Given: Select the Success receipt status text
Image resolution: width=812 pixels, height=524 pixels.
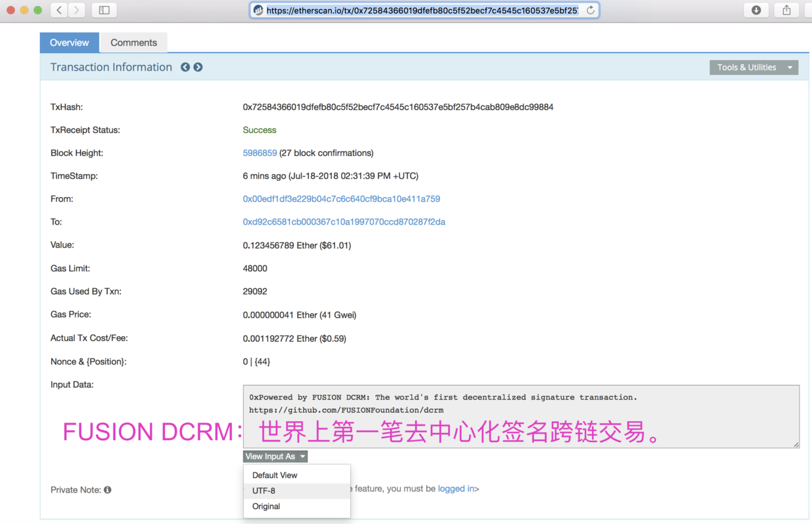Looking at the screenshot, I should pyautogui.click(x=259, y=130).
